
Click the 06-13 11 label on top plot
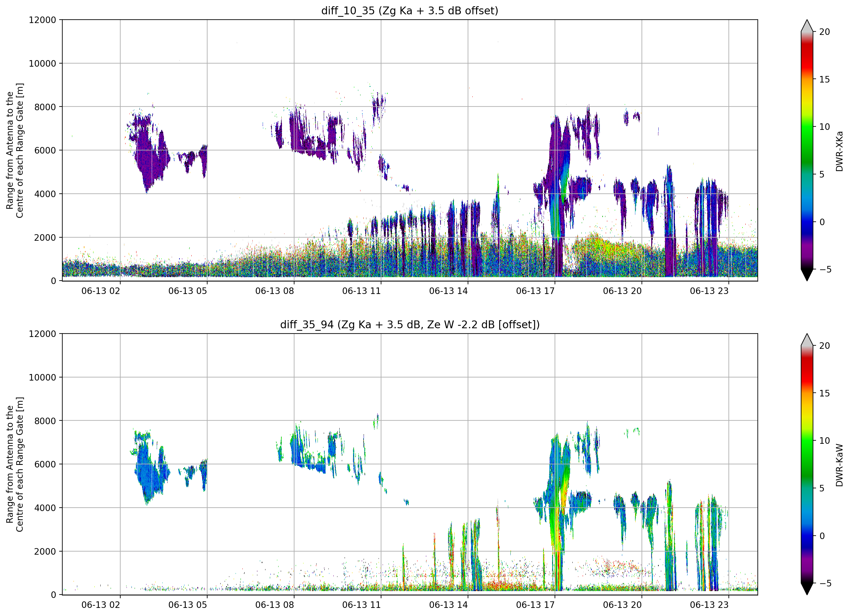[x=362, y=291]
